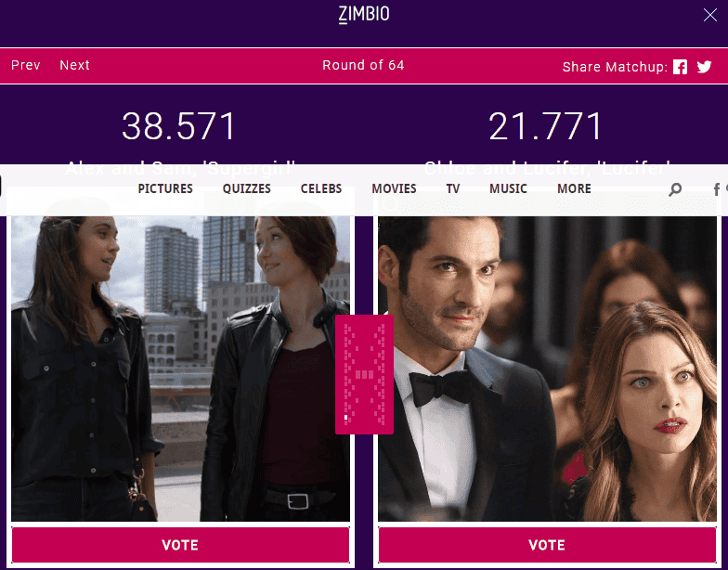Click the pink bracket icon between photos

pyautogui.click(x=364, y=375)
